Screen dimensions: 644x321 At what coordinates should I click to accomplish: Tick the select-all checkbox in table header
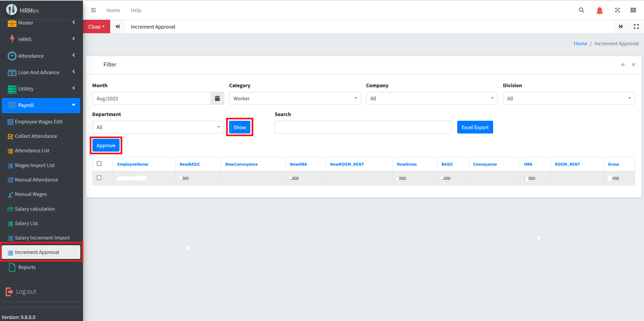pyautogui.click(x=99, y=164)
